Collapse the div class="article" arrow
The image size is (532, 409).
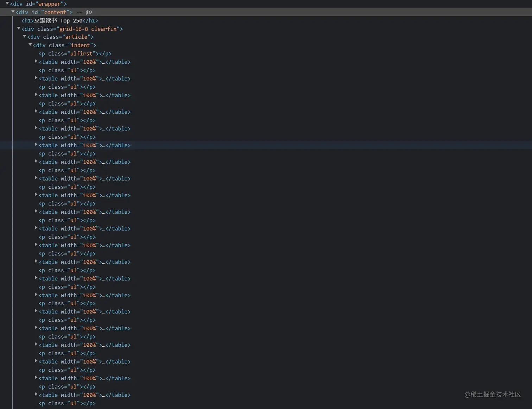[x=25, y=37]
